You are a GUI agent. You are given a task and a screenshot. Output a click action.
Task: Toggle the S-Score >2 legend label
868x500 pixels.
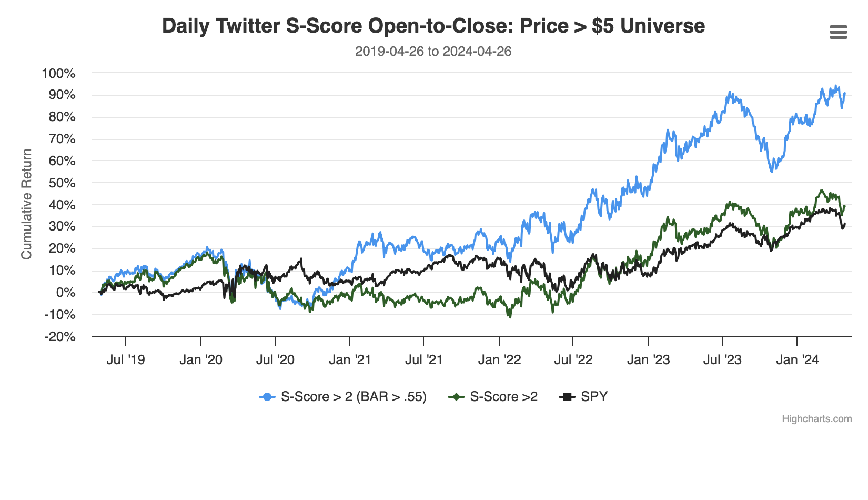point(503,397)
